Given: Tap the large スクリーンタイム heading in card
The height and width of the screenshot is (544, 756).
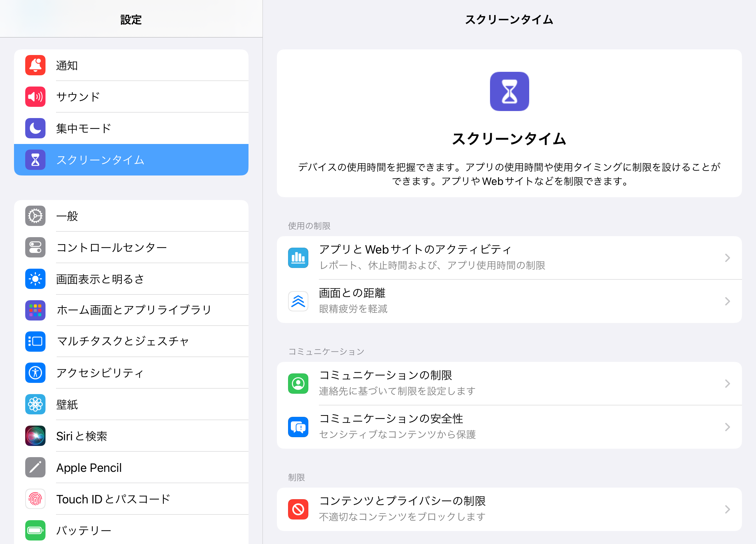Looking at the screenshot, I should pyautogui.click(x=509, y=139).
